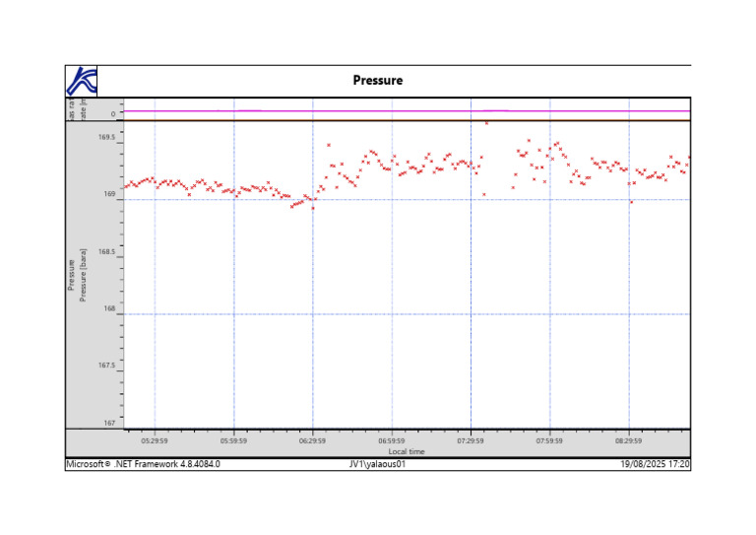Click the 167.5 y-axis label
The height and width of the screenshot is (535, 756).
tap(107, 366)
